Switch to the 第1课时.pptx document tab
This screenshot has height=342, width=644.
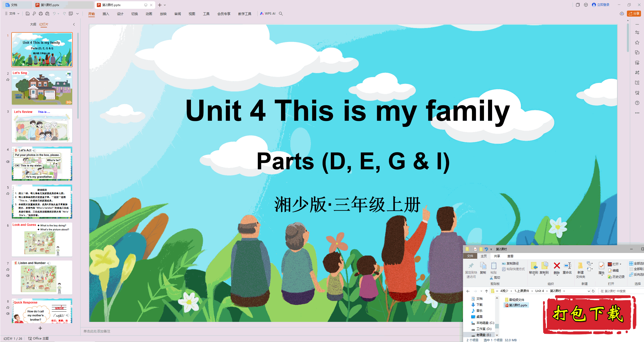(63, 5)
